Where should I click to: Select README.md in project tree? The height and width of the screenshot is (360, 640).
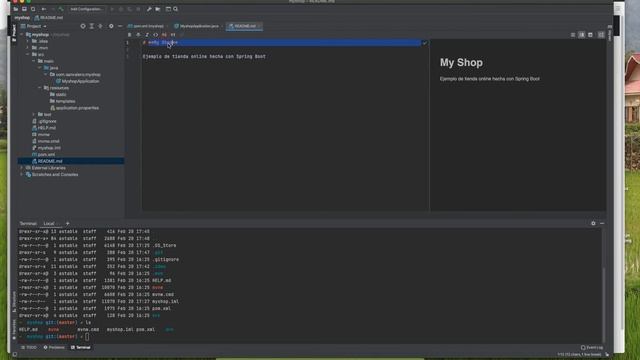[71, 161]
